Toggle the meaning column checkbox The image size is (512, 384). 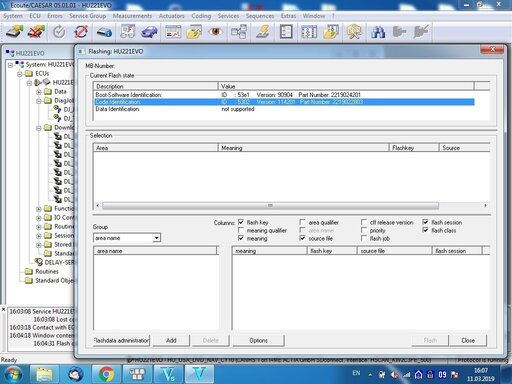coord(241,238)
